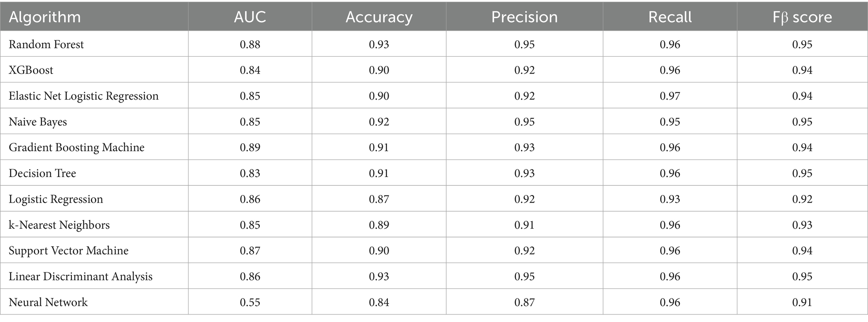Select the k-Nearest Neighbors row label
Image resolution: width=868 pixels, height=322 pixels.
coord(59,225)
